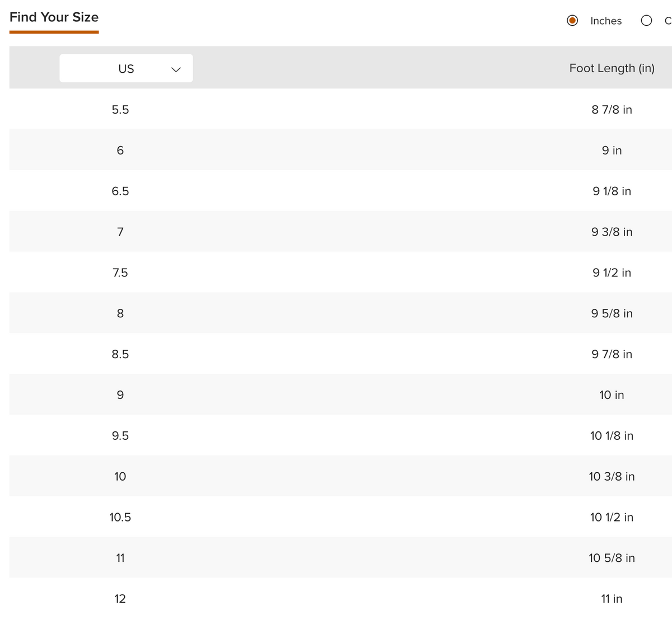
Task: Click the size 7 cell
Action: (x=120, y=232)
